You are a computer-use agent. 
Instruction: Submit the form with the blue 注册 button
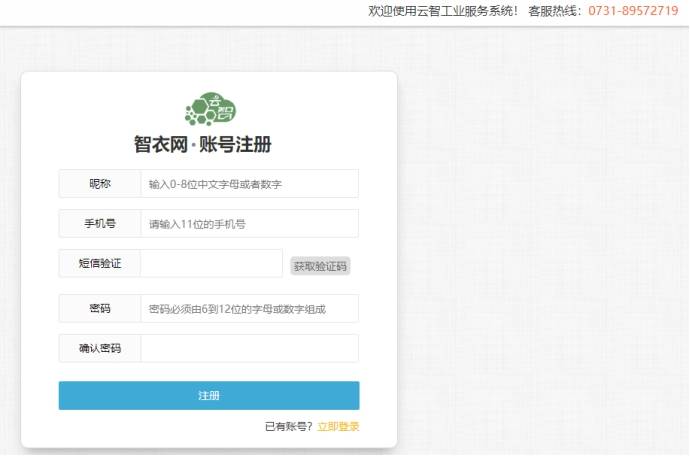[209, 395]
